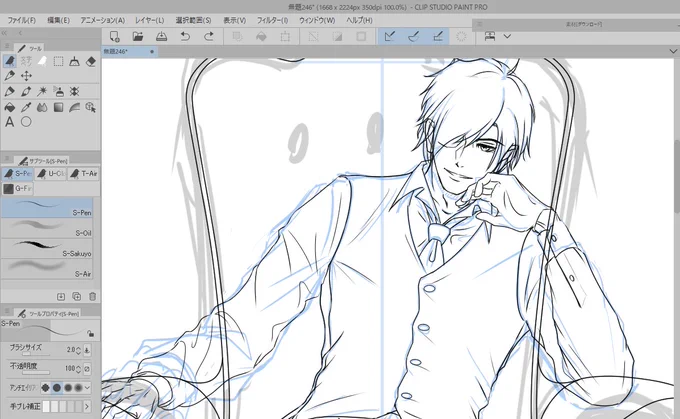Toggle Snap to Grid button
The width and height of the screenshot is (680, 419).
click(438, 36)
